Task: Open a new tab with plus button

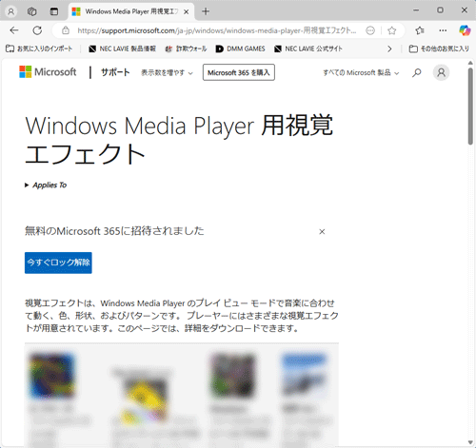Action: pyautogui.click(x=206, y=11)
